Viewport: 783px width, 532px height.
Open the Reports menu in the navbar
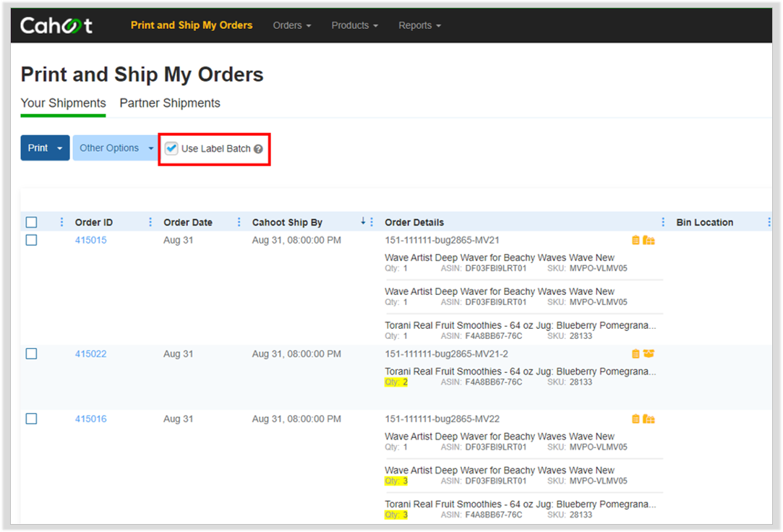point(419,25)
